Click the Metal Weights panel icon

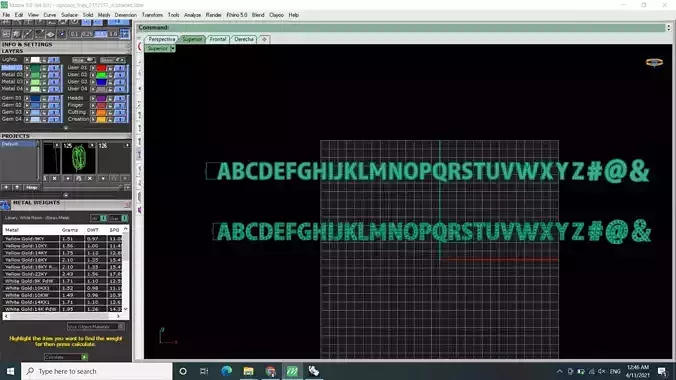5,205
